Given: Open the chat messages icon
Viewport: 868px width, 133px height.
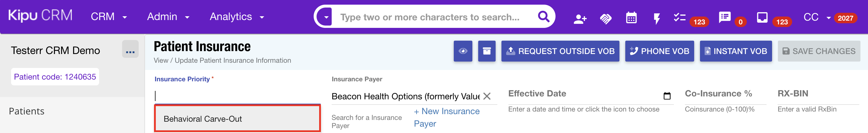Looking at the screenshot, I should click(x=724, y=17).
